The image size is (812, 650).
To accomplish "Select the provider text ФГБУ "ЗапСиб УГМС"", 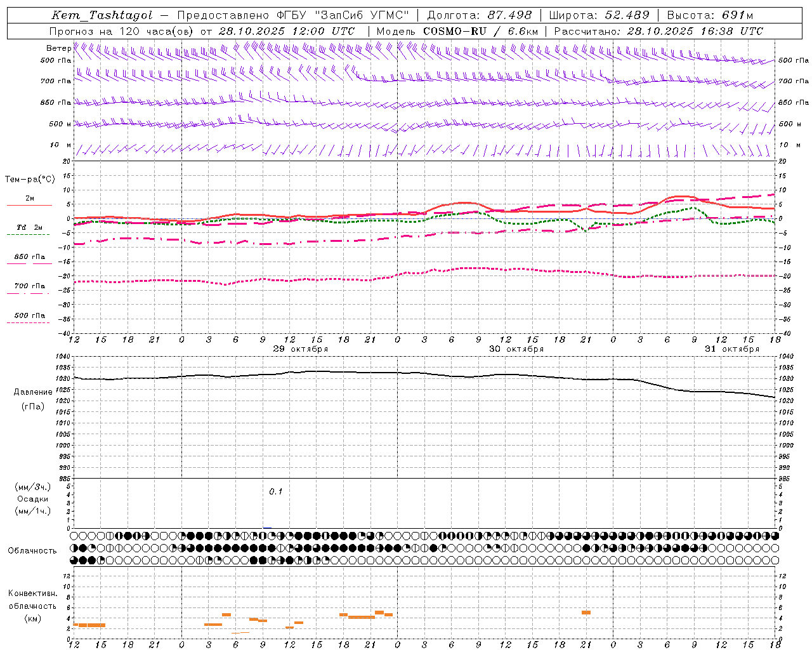I will pos(343,16).
